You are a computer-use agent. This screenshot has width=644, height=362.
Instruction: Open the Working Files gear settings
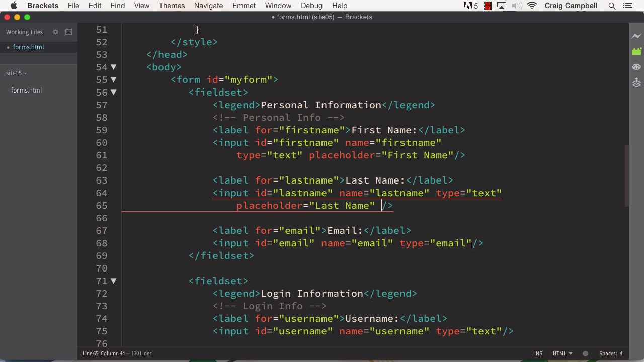click(x=55, y=32)
